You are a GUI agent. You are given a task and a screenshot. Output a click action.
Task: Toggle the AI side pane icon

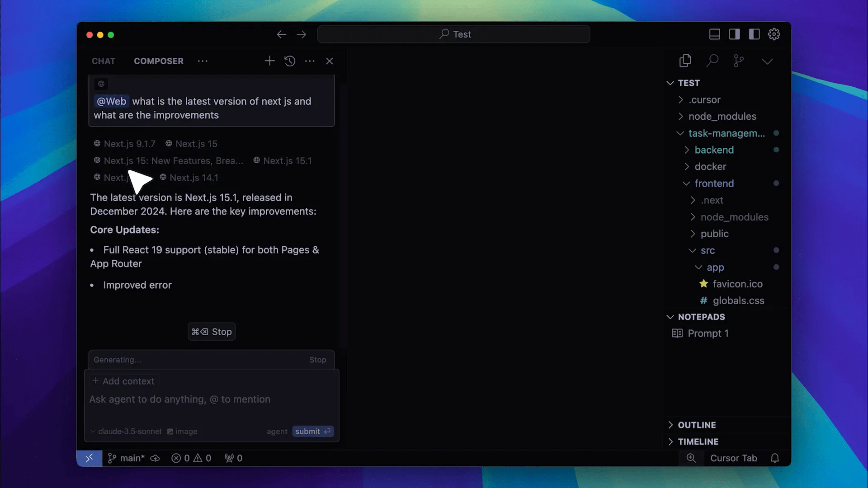(735, 34)
